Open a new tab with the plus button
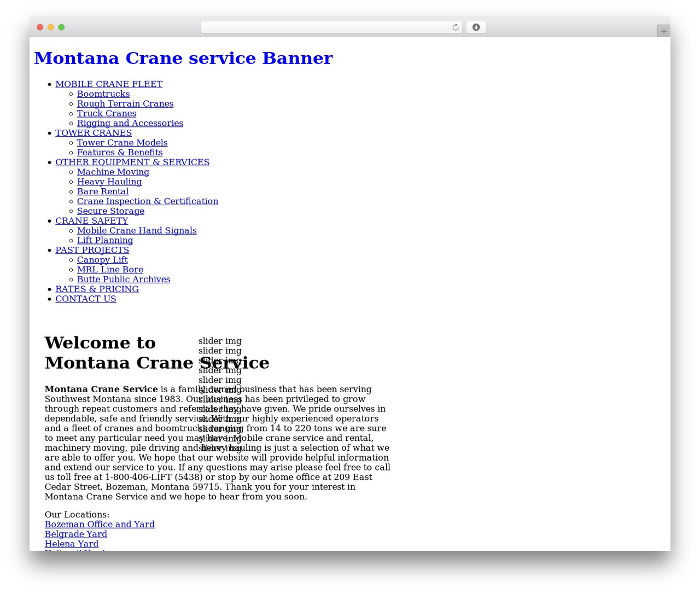The height and width of the screenshot is (593, 700). coord(663,31)
